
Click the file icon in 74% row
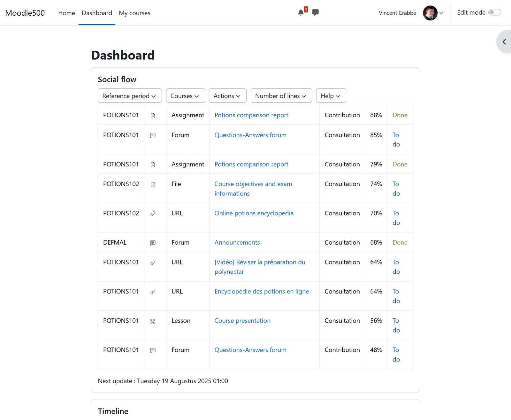[153, 184]
